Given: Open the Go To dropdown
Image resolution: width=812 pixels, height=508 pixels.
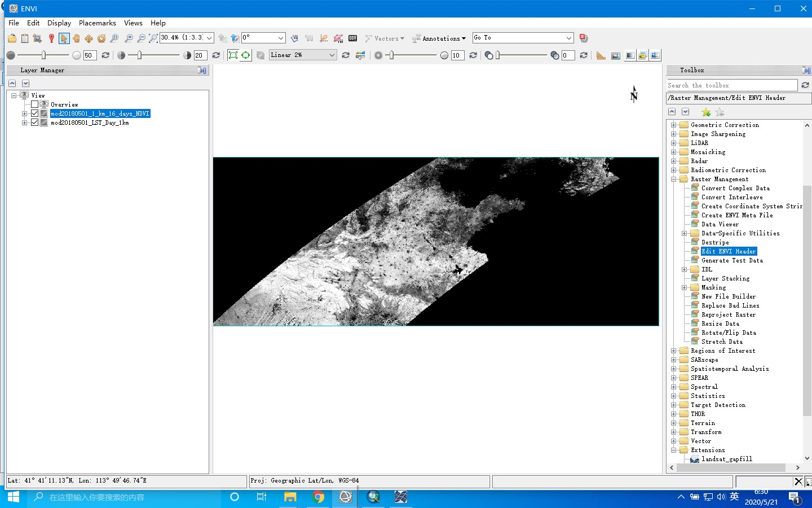Looking at the screenshot, I should (x=568, y=38).
